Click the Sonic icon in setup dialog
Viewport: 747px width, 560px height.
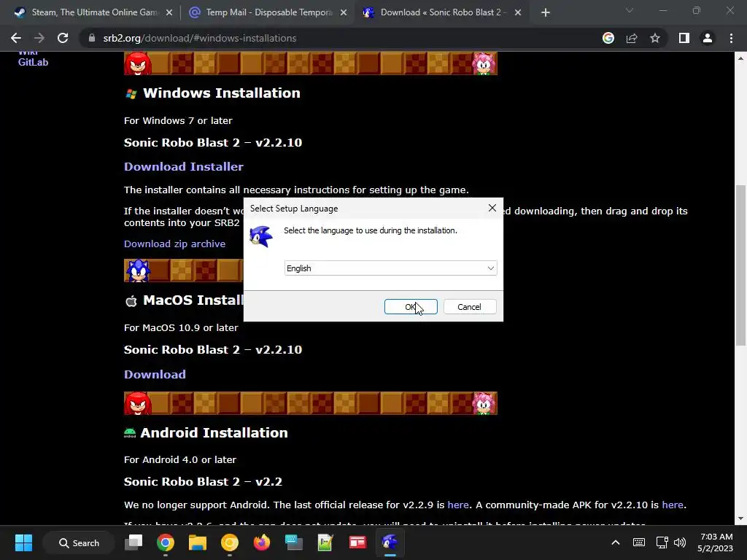[261, 236]
